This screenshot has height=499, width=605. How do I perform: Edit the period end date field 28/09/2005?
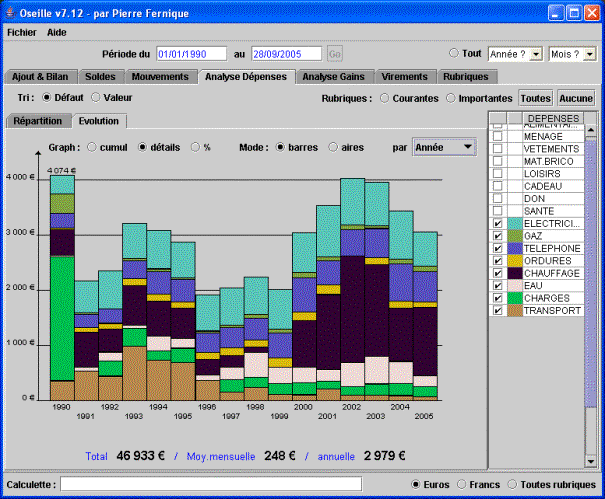286,54
